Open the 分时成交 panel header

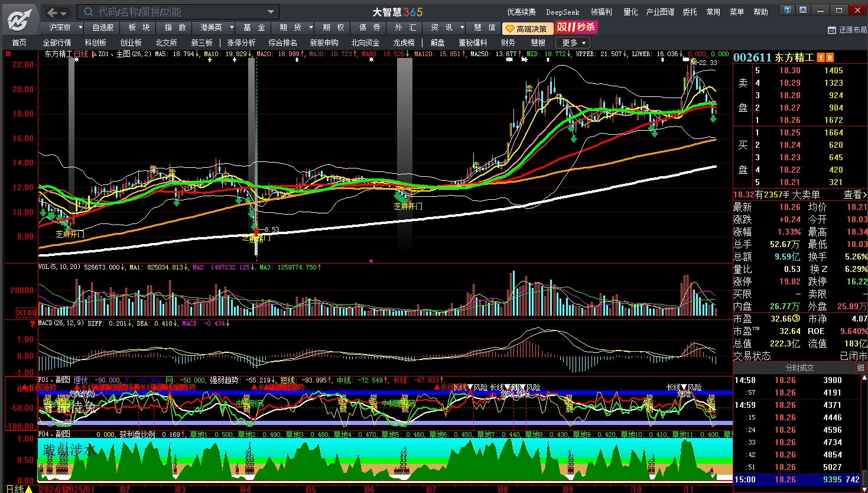799,368
